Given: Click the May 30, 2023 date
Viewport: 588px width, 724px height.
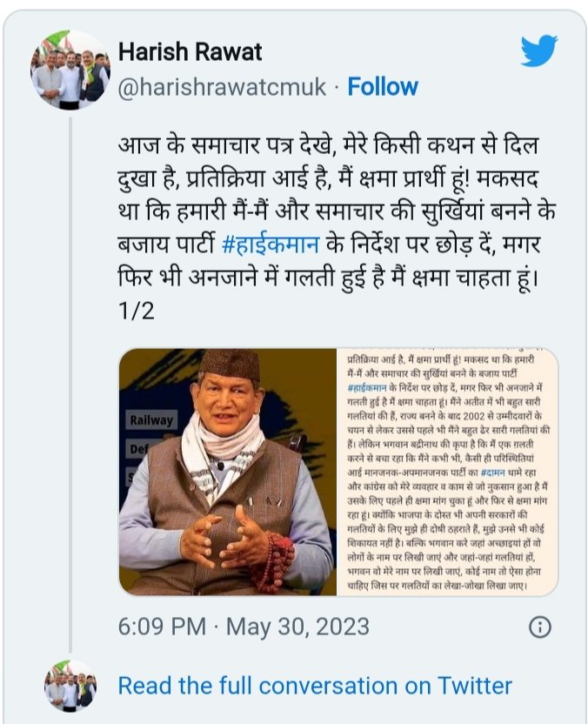Looking at the screenshot, I should point(297,627).
